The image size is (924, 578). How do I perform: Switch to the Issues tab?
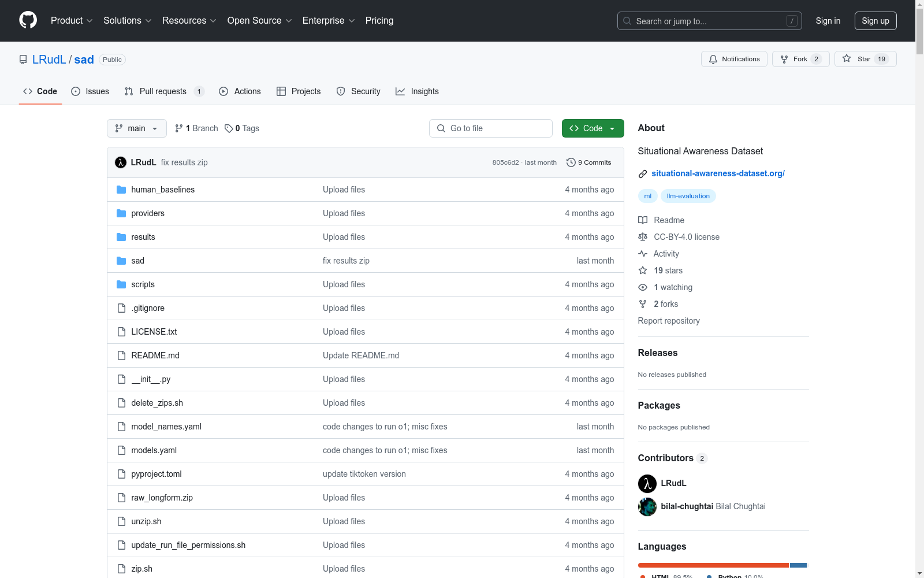click(90, 91)
